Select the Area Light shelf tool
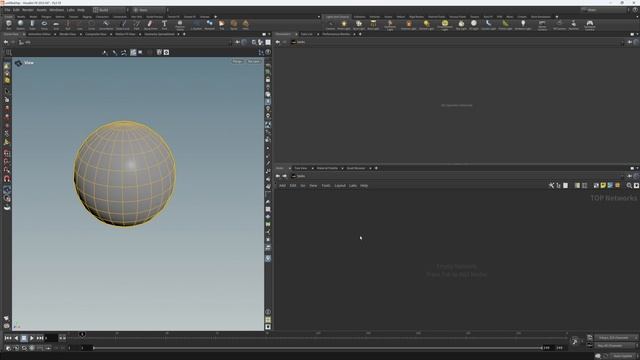This screenshot has height=360, width=640. (x=373, y=25)
